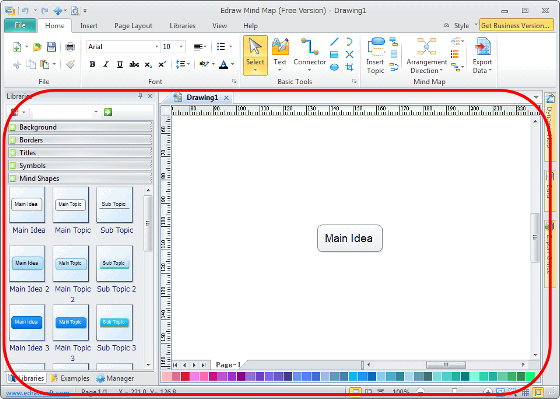Image resolution: width=560 pixels, height=399 pixels.
Task: Click the library search input field
Action: (x=65, y=112)
